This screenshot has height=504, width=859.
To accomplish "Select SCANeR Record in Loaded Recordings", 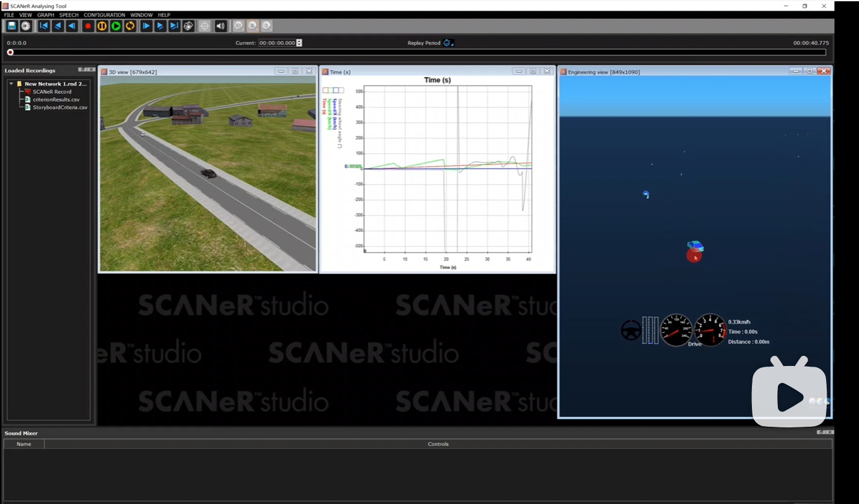I will click(x=51, y=92).
